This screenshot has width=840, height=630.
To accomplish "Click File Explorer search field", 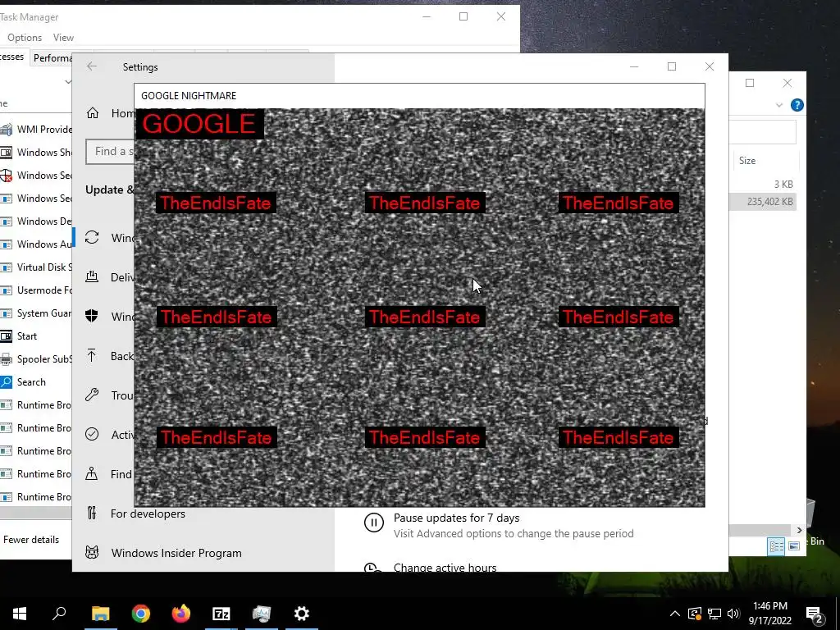I will coord(762,132).
